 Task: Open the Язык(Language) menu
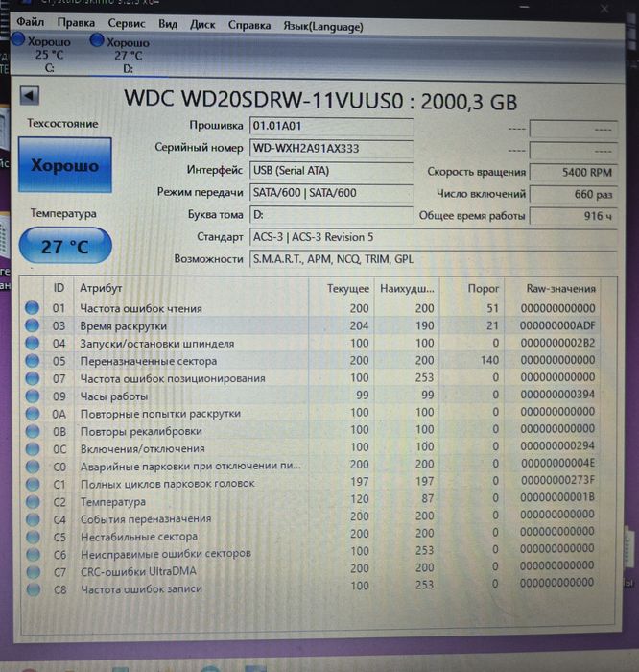click(323, 27)
